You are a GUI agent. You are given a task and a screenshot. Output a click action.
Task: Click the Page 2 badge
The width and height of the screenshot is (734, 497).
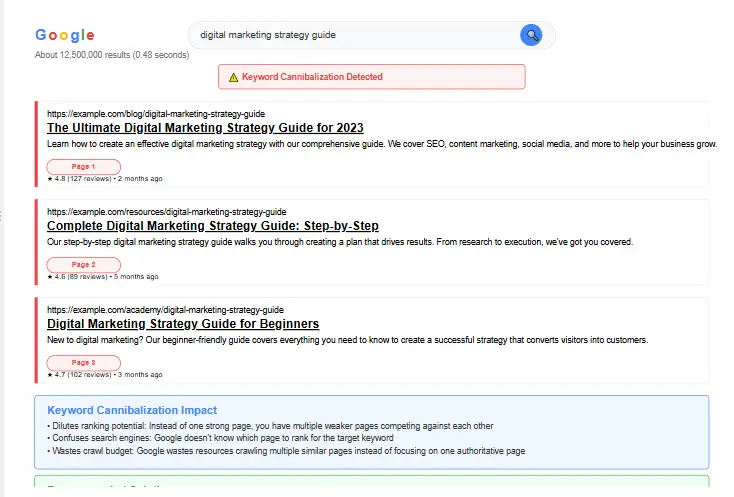[x=83, y=264]
